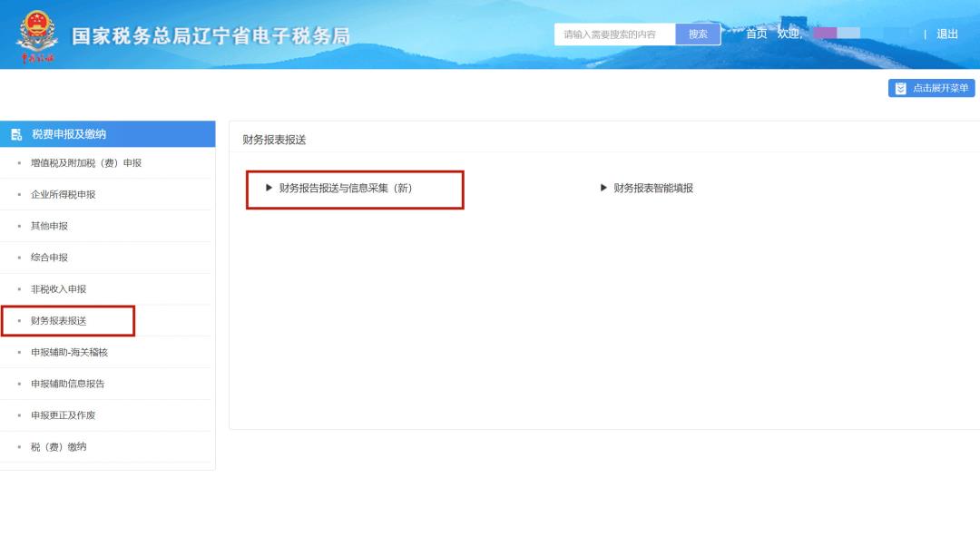Screen dimensions: 980x546
Task: Open 申报辅助信息报告 sidebar entry
Action: click(x=67, y=384)
